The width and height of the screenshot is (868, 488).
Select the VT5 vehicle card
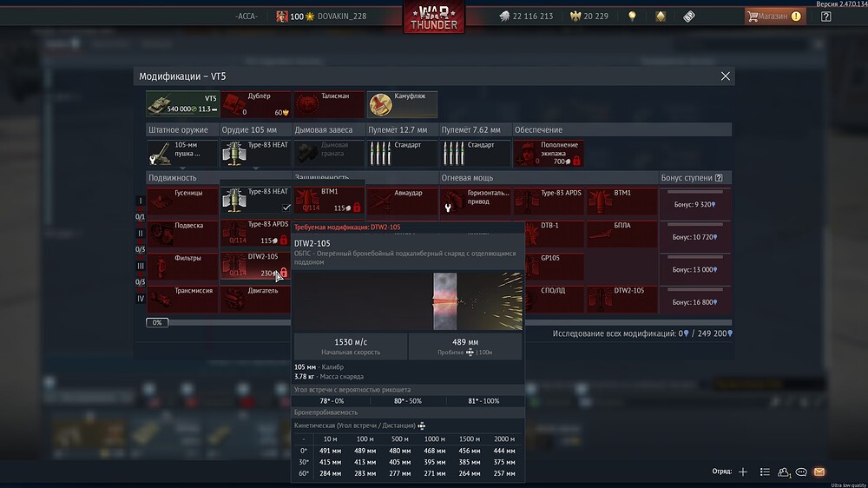tap(182, 104)
